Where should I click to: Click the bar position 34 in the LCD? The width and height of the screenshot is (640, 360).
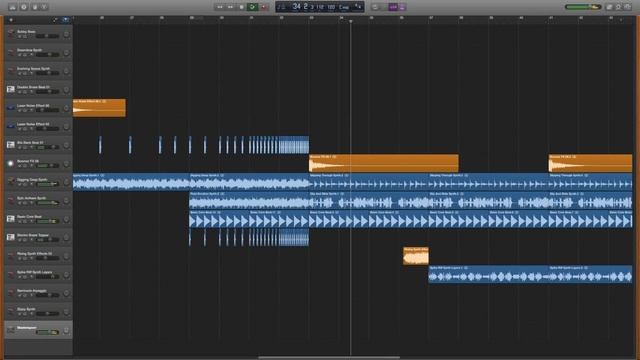click(297, 6)
